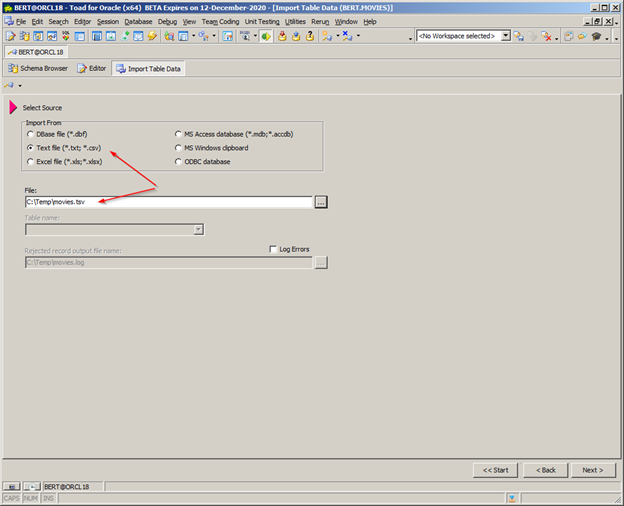Select the Import Table Data tab

coord(148,68)
